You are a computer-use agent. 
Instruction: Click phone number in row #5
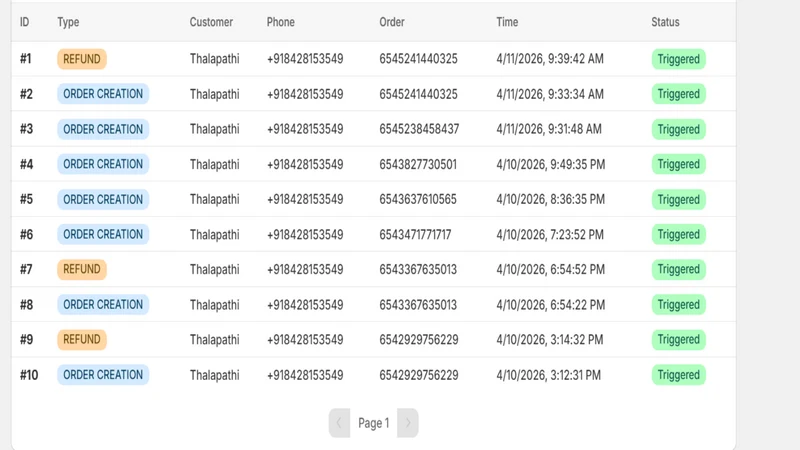coord(305,199)
